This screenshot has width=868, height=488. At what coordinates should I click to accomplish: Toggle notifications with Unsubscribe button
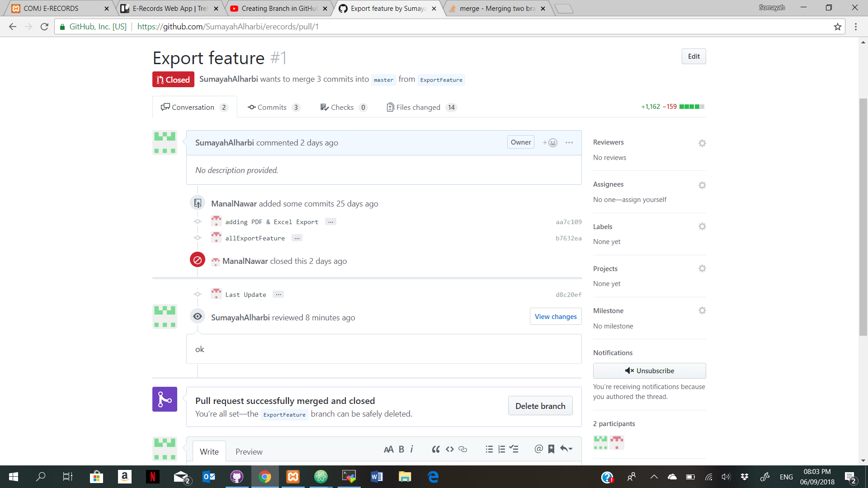click(649, 371)
